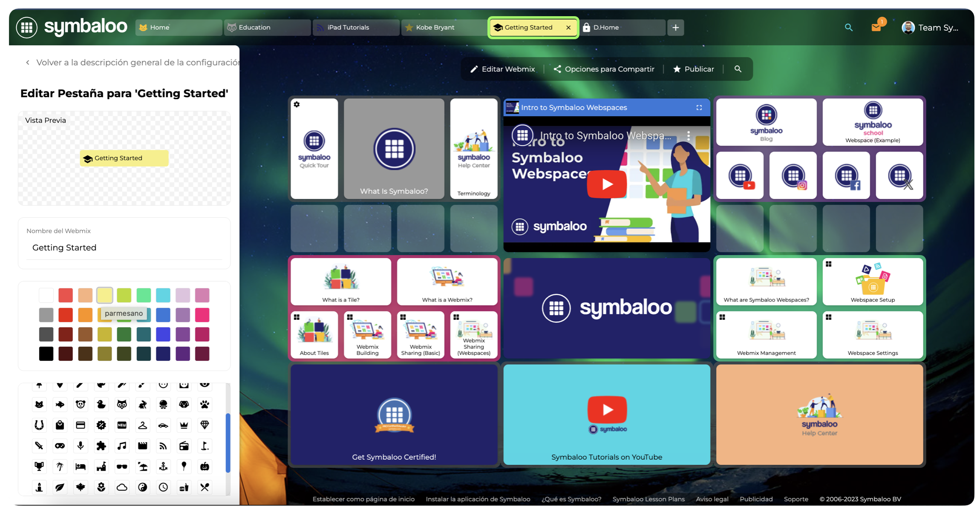Choose the trophy tab icon

[x=39, y=466]
